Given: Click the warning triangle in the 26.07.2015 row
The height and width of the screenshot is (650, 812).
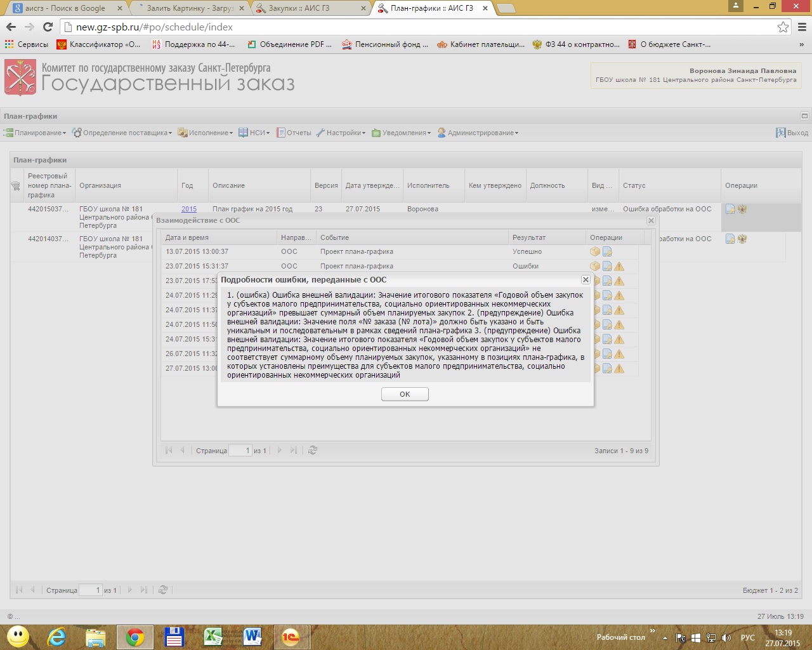Looking at the screenshot, I should tap(619, 354).
